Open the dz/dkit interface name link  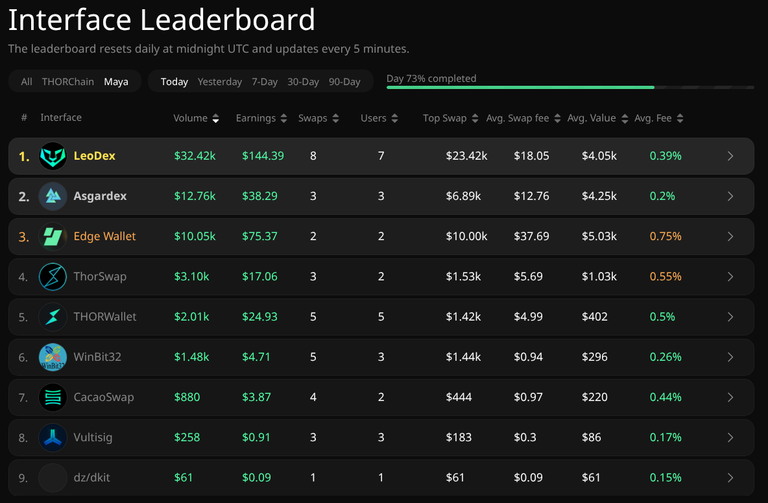[92, 477]
